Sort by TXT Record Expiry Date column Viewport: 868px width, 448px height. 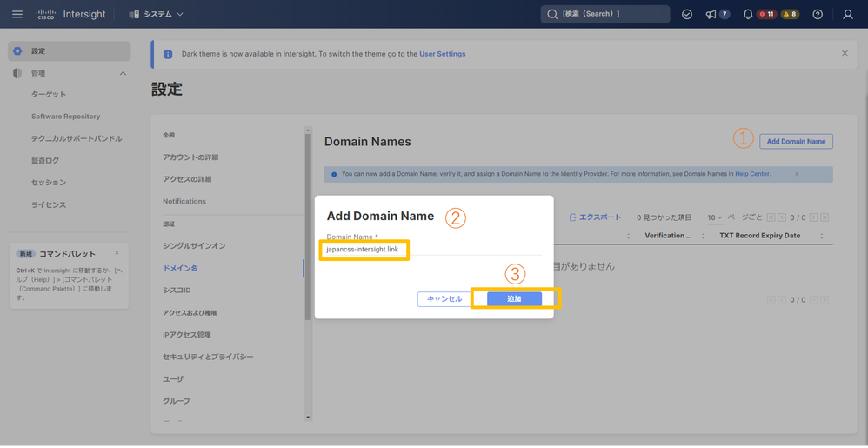pyautogui.click(x=759, y=236)
